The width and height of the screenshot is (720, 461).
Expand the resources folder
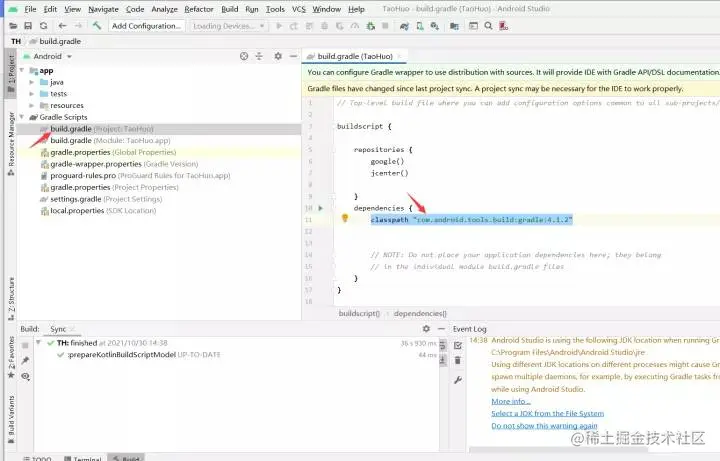(31, 106)
